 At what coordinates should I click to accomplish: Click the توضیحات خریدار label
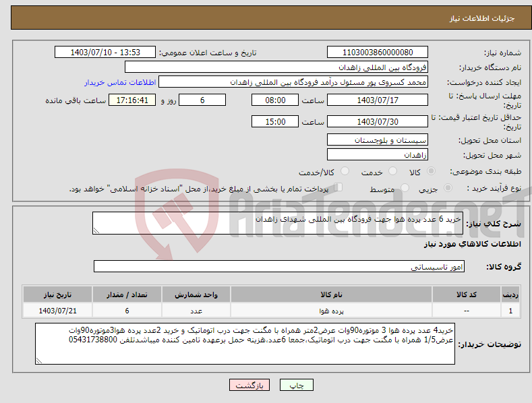pyautogui.click(x=490, y=344)
